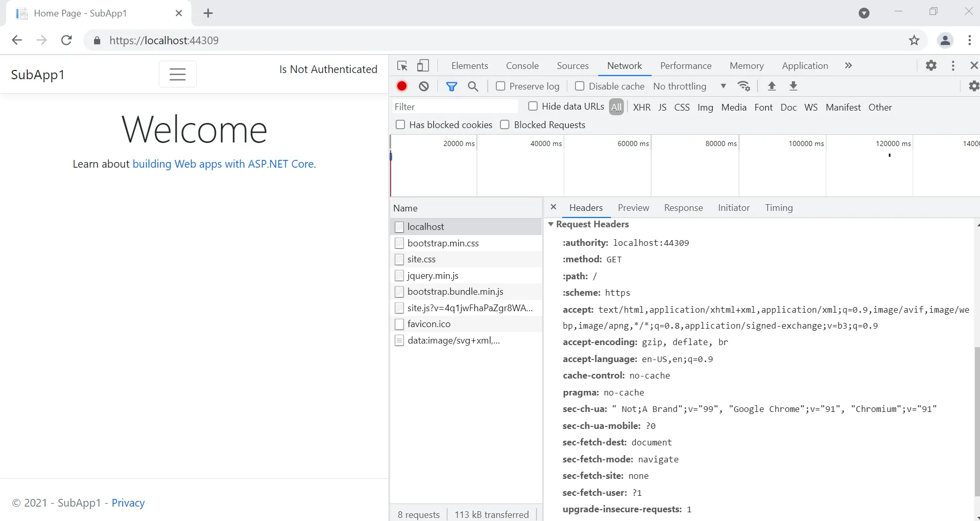Select the favicon.ico request

click(x=466, y=324)
